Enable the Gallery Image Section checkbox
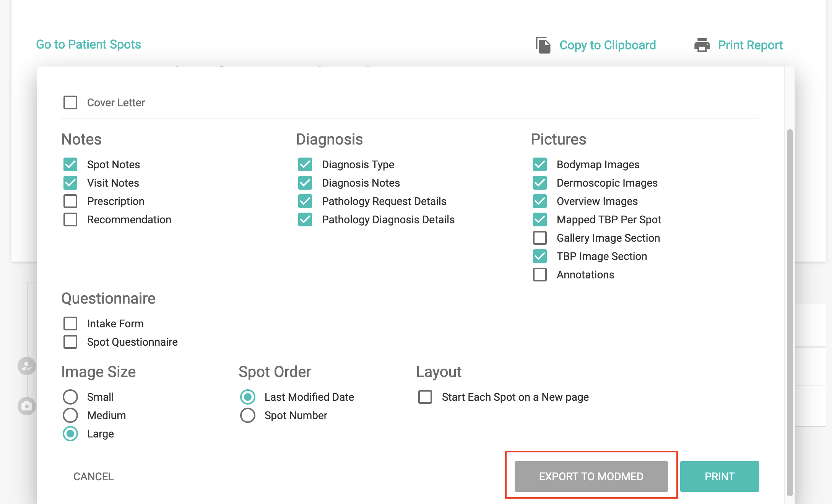 point(540,238)
